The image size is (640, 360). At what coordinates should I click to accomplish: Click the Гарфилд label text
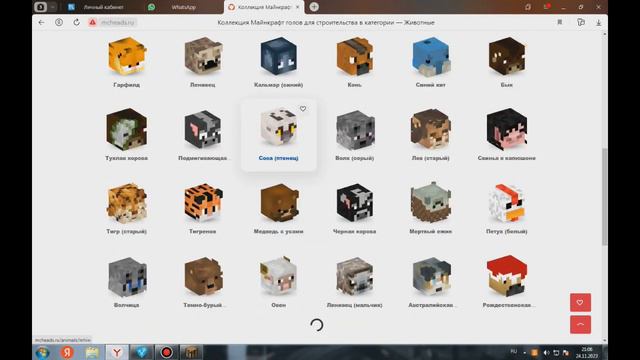[127, 85]
